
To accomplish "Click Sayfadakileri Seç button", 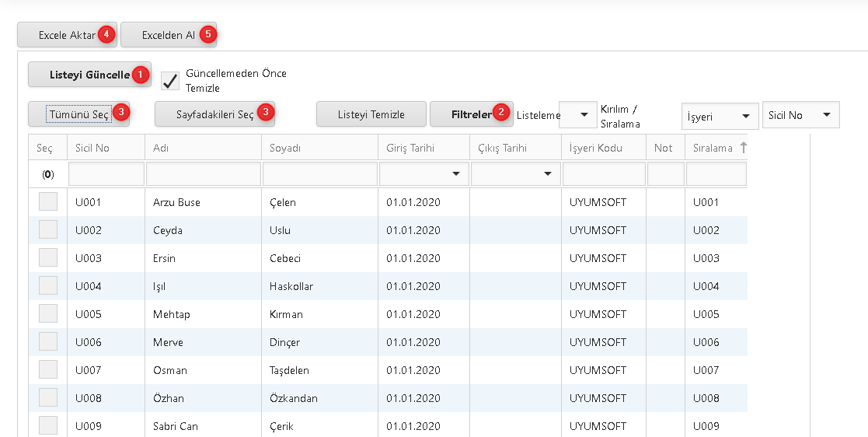I will pos(214,114).
